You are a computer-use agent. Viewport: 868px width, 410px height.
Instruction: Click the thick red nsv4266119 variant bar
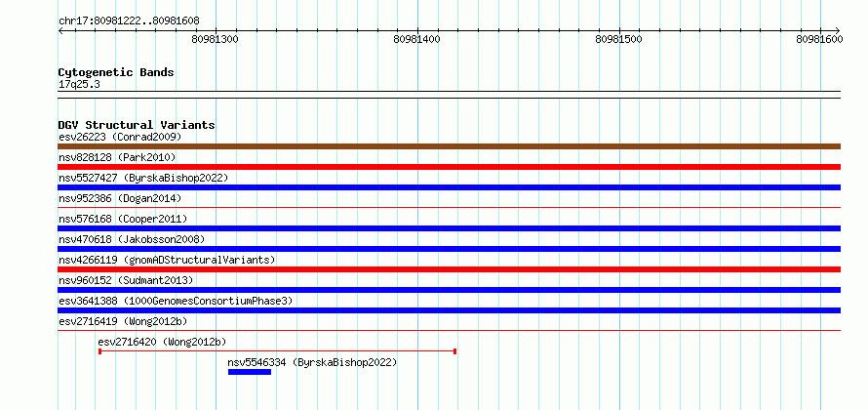pos(449,269)
